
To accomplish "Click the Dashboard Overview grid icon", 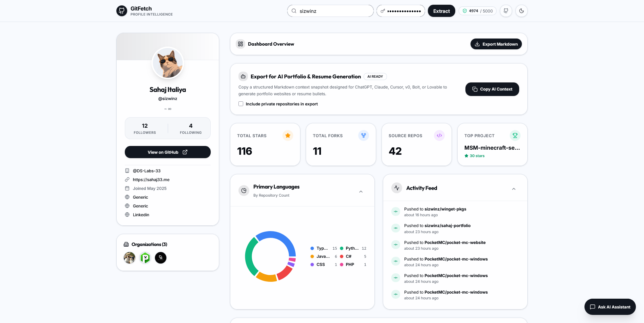I will [240, 44].
